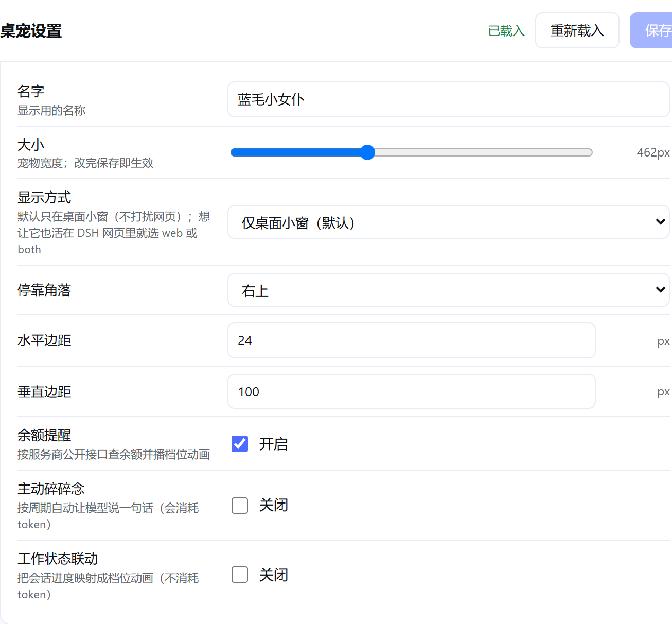
Task: Click the 显示用的名称 description text
Action: coord(51,110)
